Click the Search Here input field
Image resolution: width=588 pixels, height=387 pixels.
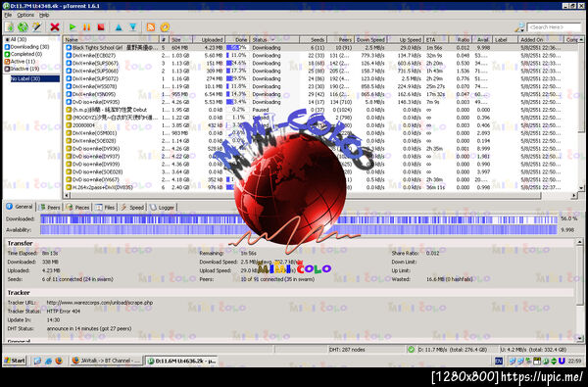pos(554,27)
